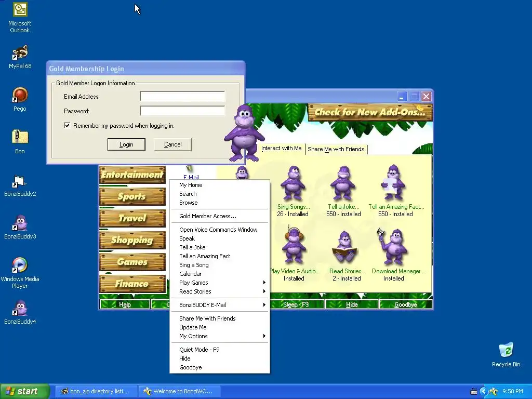
Task: Click the Sing Songs Bonzi icon
Action: coord(293,183)
